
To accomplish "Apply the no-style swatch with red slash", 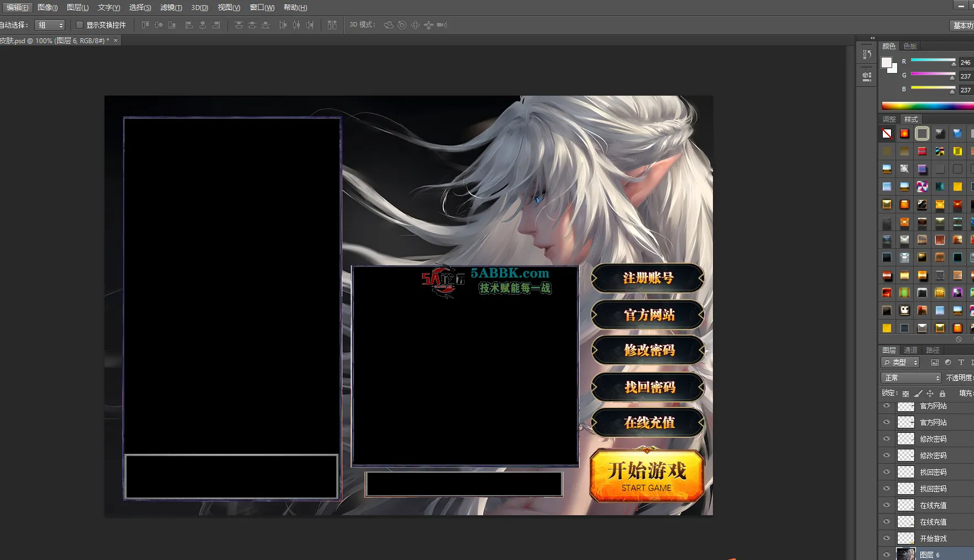I will [x=887, y=134].
